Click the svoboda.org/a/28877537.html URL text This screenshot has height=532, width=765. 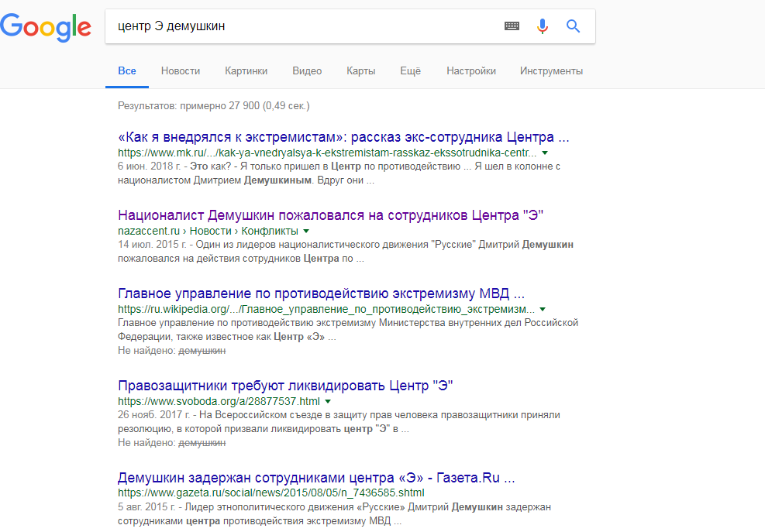[219, 401]
